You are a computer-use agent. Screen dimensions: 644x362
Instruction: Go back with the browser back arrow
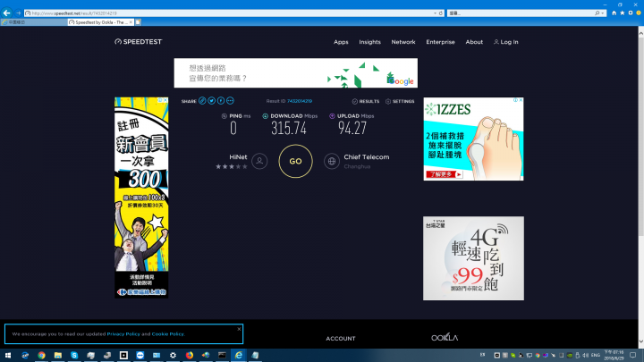(x=6, y=13)
